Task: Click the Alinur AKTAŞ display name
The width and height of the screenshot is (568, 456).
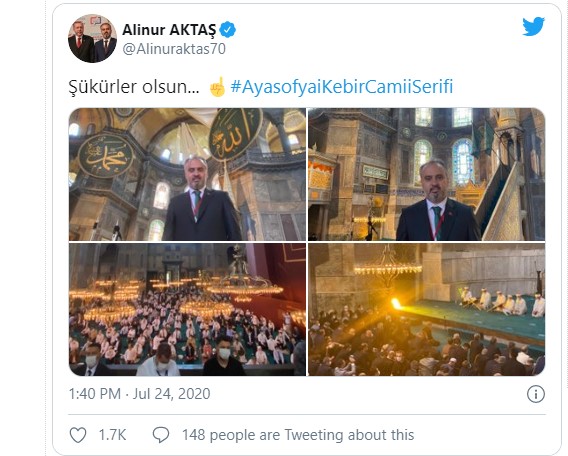Action: (x=169, y=30)
